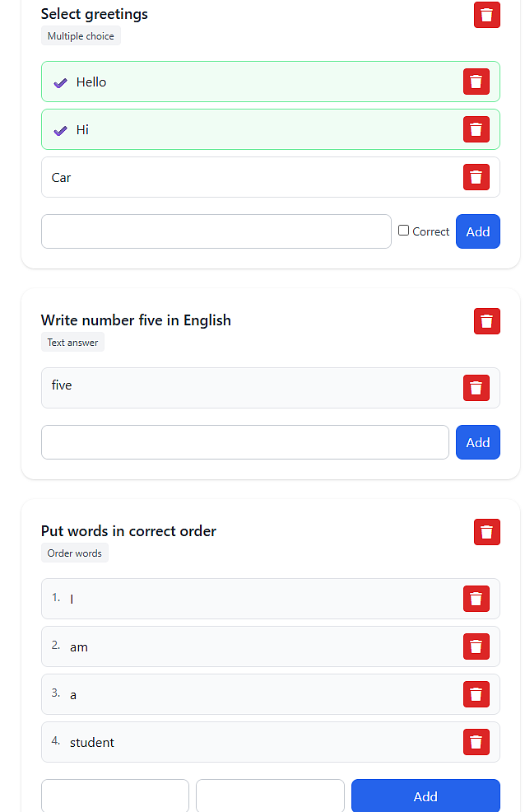525x812 pixels.
Task: Remove word 'a' from order list
Action: 476,694
